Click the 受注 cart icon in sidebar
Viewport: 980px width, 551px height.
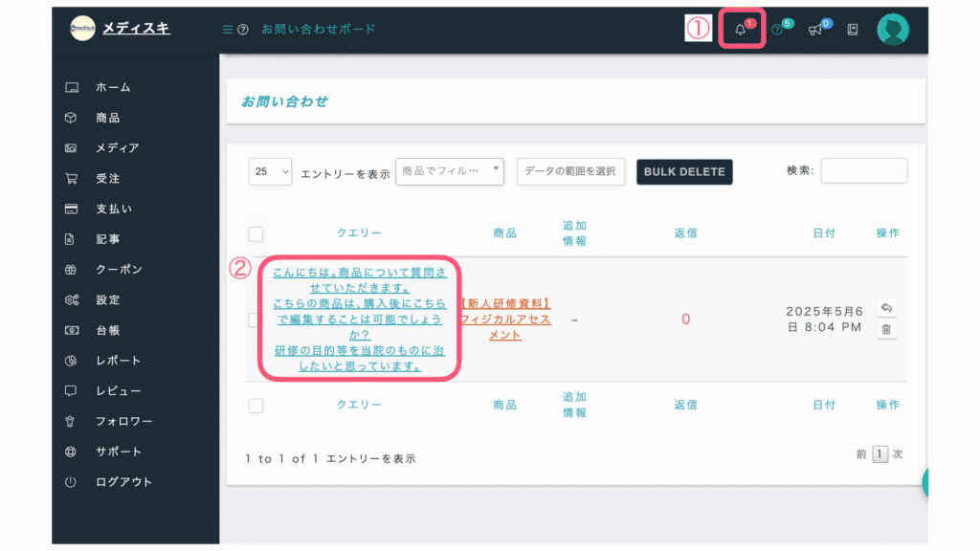coord(71,179)
